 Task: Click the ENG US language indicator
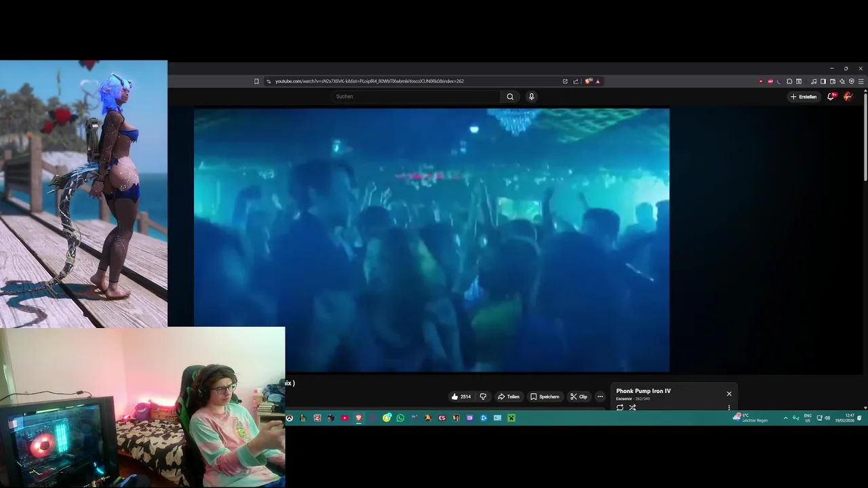pyautogui.click(x=808, y=418)
